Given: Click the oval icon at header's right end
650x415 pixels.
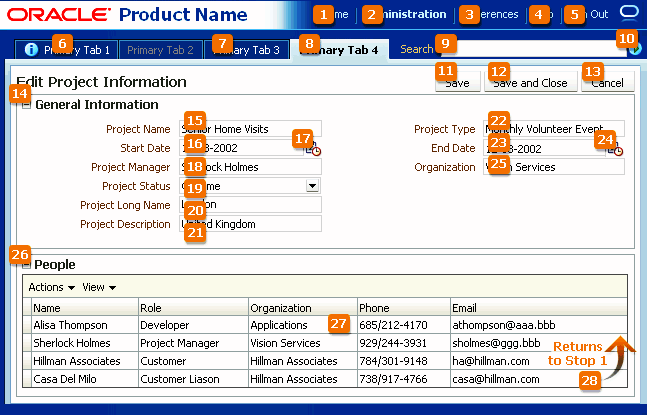Looking at the screenshot, I should tap(629, 12).
